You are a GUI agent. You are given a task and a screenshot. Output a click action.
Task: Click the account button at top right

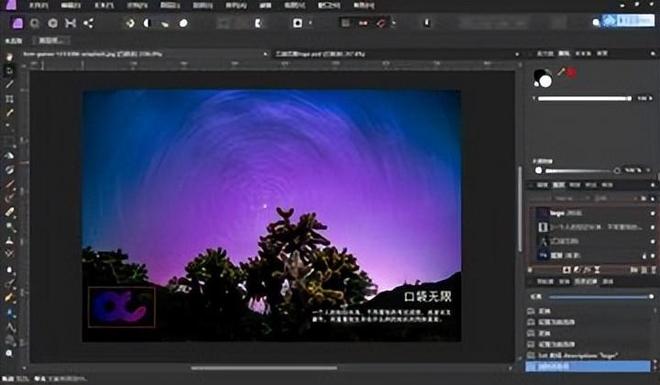[628, 21]
